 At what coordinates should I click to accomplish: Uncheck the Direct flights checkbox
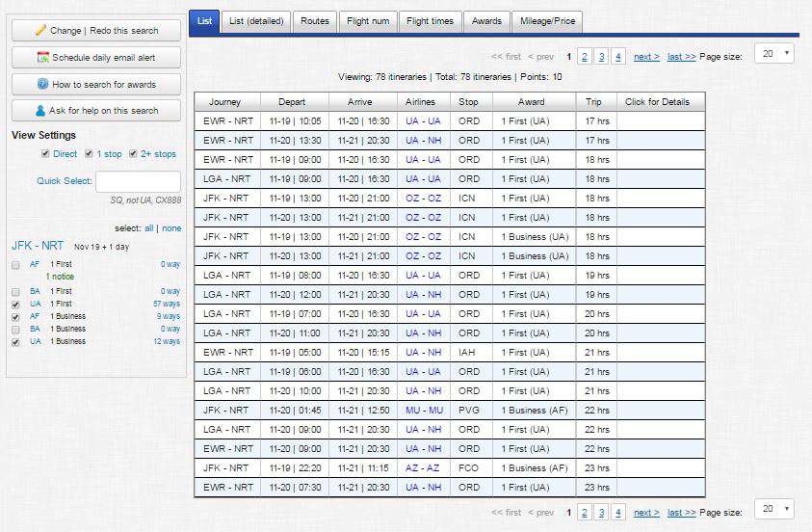click(x=45, y=154)
